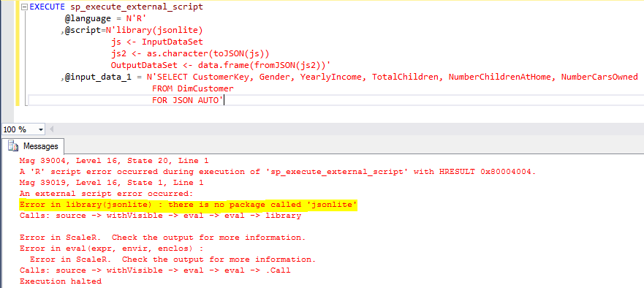Click the 'EXECUTE' keyword in the query

pos(48,7)
